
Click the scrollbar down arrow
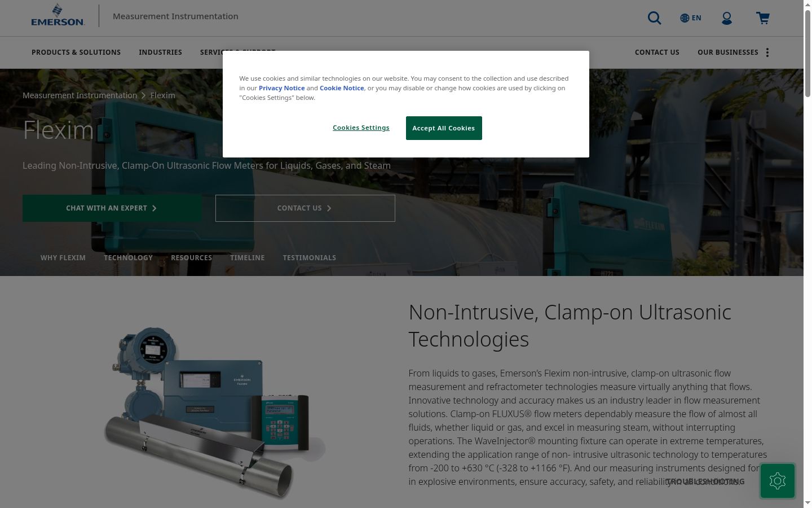pyautogui.click(x=807, y=502)
